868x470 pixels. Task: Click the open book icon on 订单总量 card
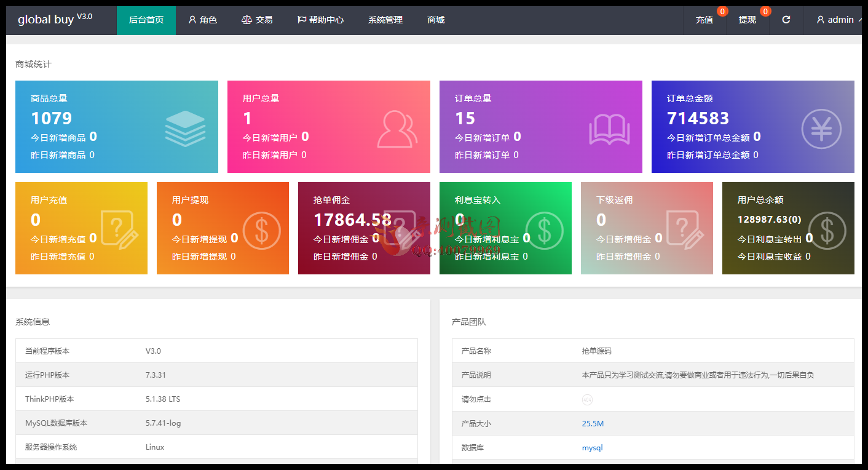tap(609, 129)
